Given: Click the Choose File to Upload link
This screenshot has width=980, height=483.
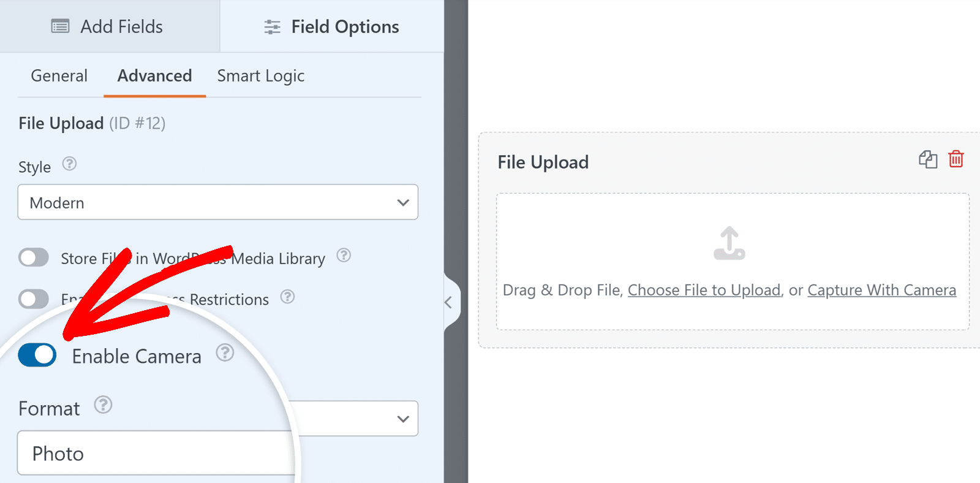Looking at the screenshot, I should click(704, 290).
